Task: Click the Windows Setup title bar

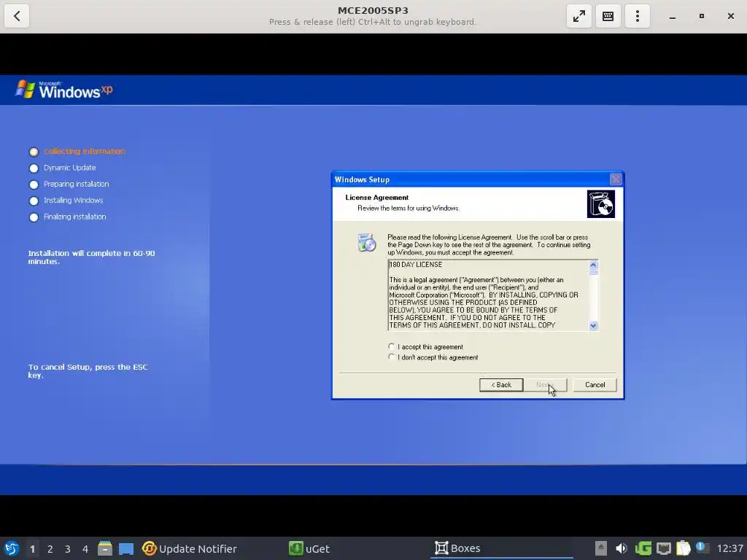Action: tap(471, 179)
